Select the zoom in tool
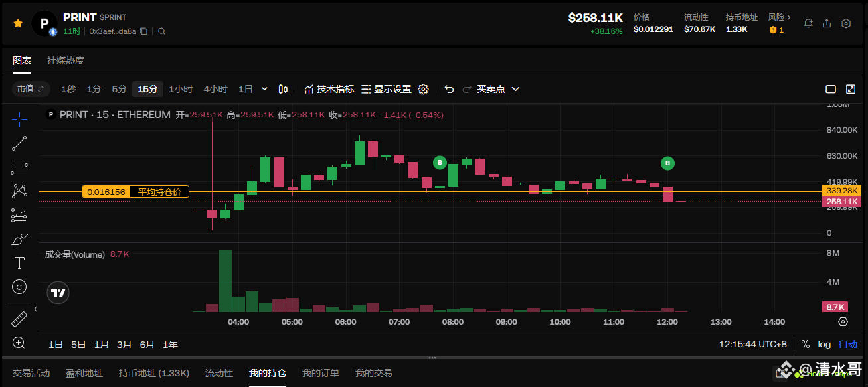868x387 pixels. click(19, 343)
